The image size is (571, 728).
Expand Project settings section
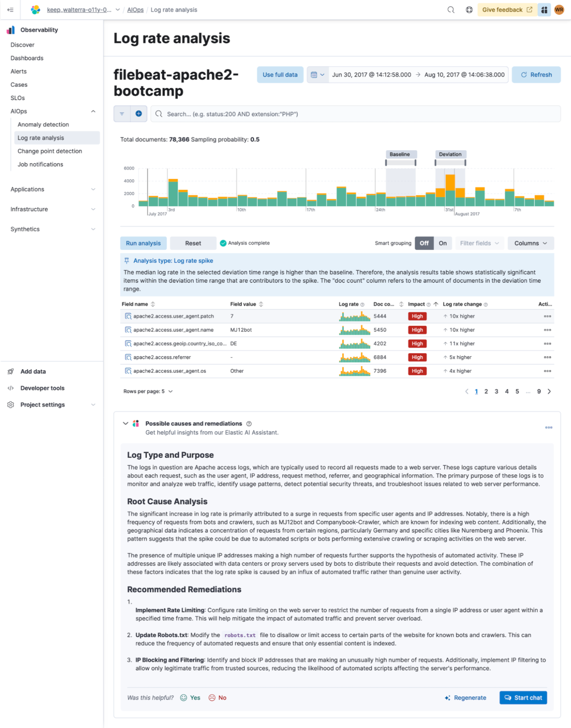93,405
